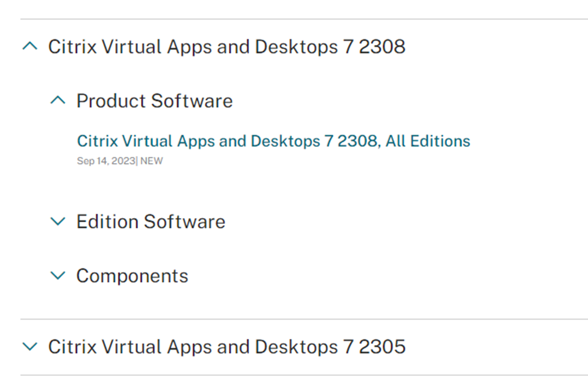Expand the Edition Software section

tap(137, 222)
